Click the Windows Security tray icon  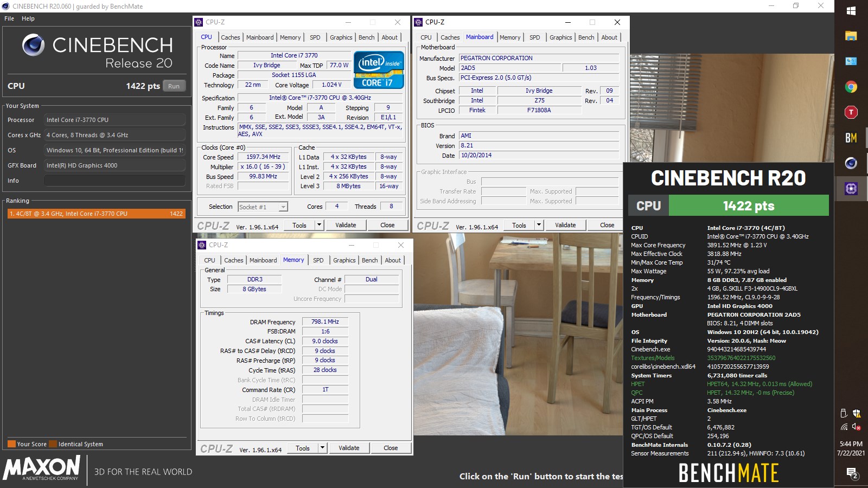857,413
